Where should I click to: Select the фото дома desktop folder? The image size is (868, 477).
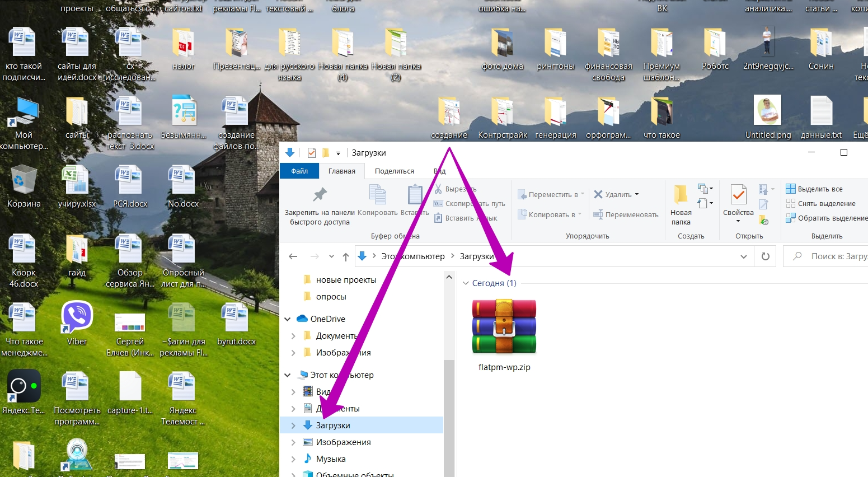503,49
